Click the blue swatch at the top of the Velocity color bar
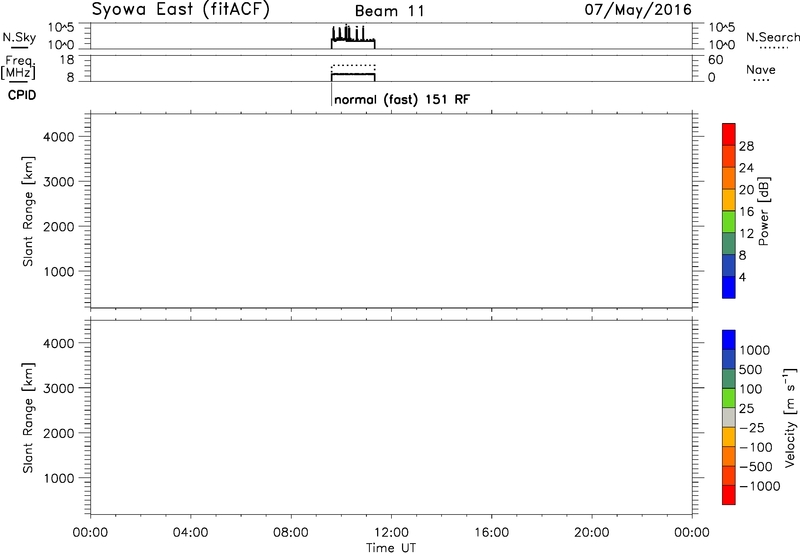800x554 pixels. (x=729, y=340)
